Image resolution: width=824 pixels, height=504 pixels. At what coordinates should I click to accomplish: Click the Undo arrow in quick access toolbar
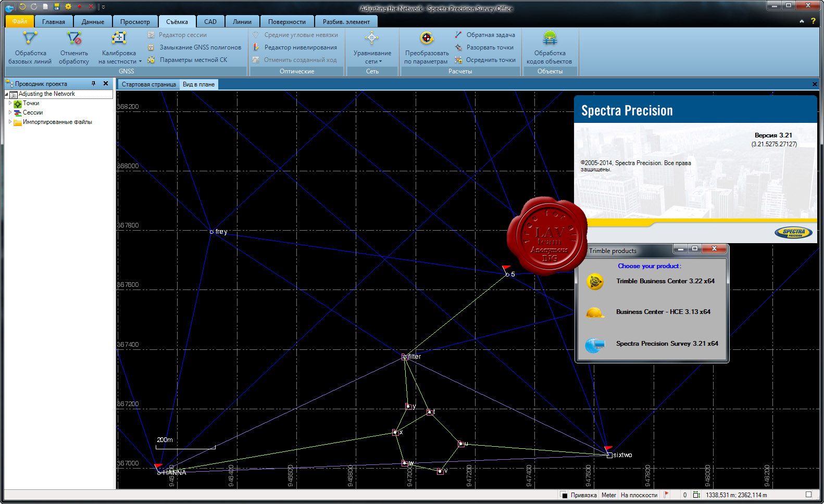tap(22, 7)
